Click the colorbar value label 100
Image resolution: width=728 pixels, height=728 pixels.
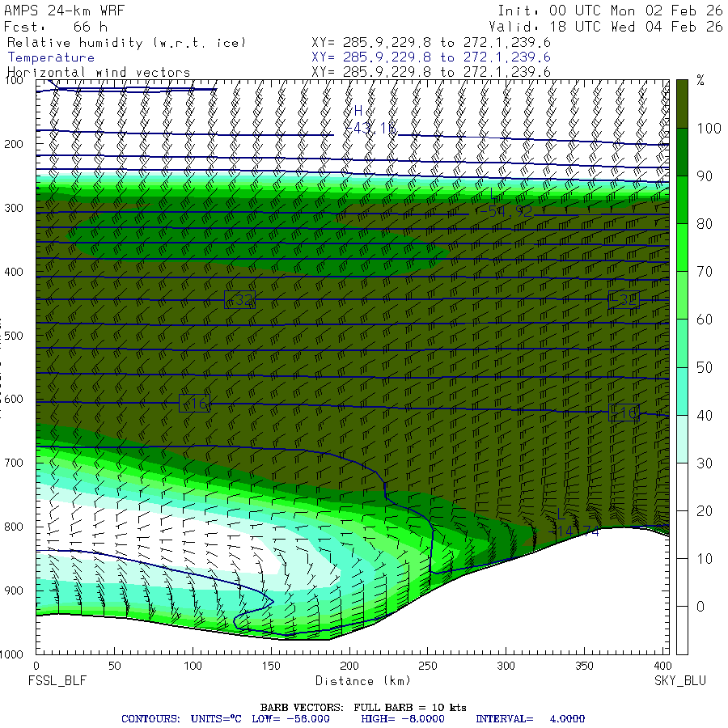click(709, 129)
